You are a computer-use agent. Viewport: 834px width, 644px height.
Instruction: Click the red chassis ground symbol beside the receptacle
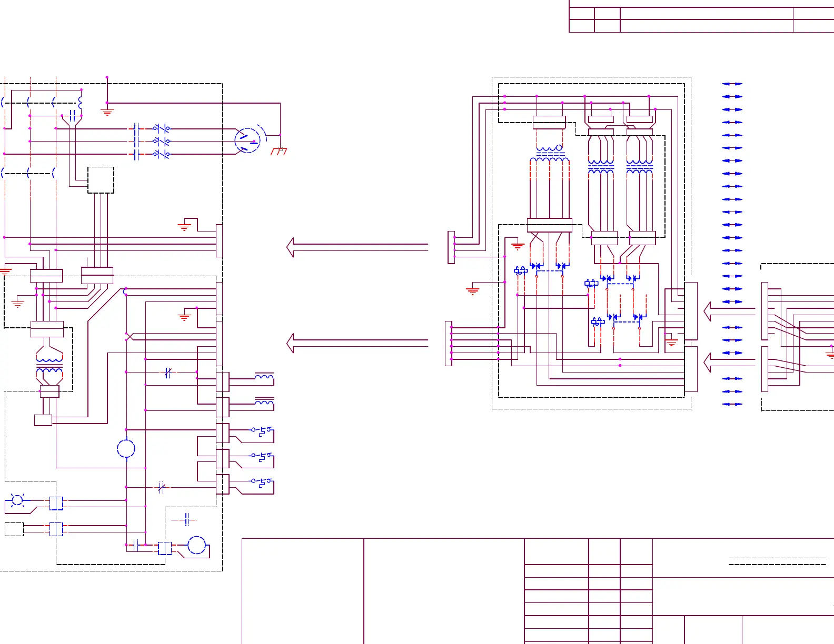pyautogui.click(x=279, y=151)
